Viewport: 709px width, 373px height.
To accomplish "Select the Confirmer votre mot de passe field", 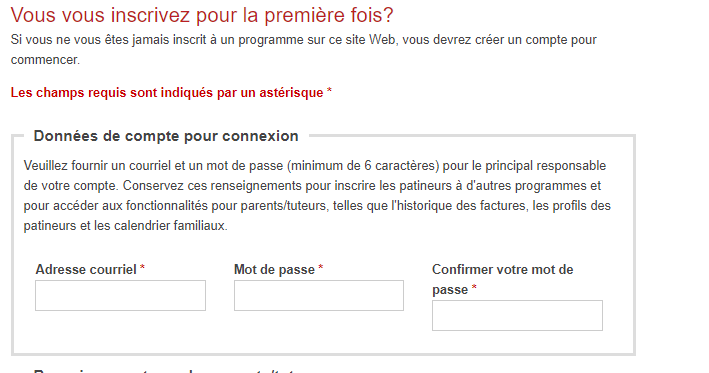I will (517, 315).
